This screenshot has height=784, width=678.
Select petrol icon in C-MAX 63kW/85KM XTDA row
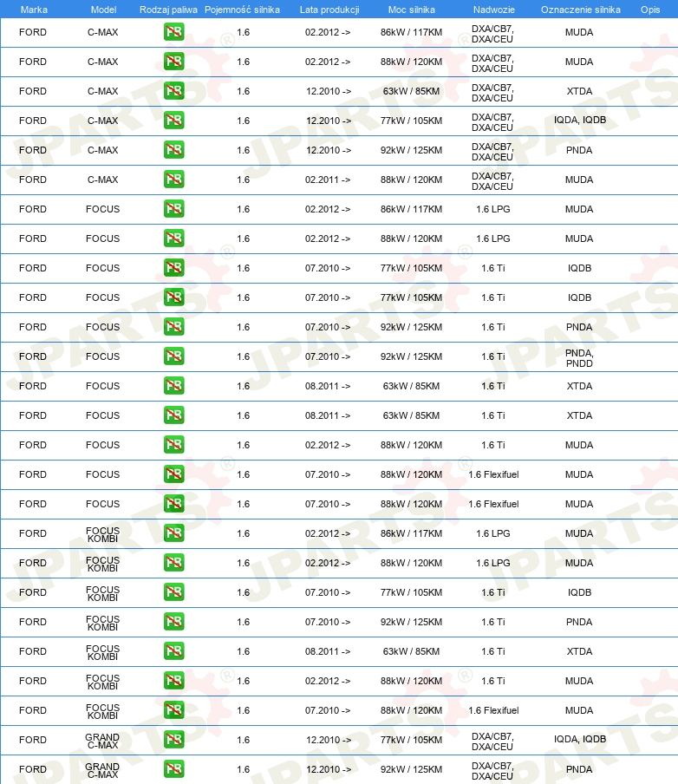(x=174, y=91)
